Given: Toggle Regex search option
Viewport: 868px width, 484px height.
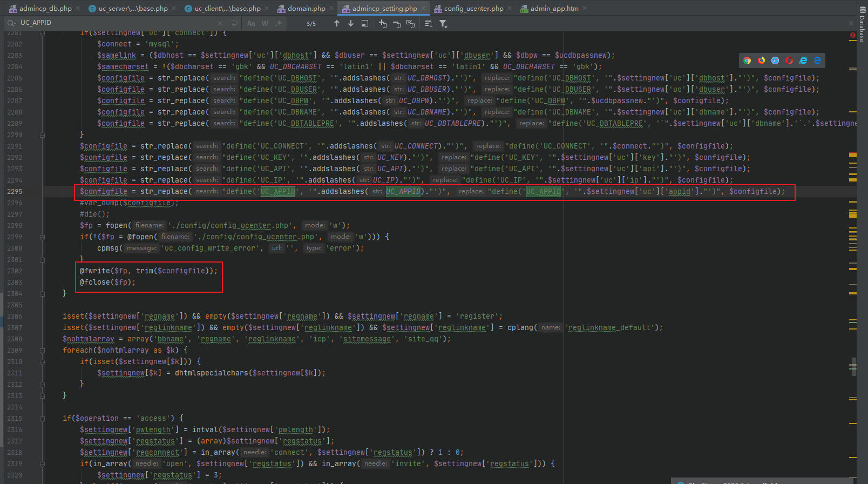Looking at the screenshot, I should pos(279,23).
